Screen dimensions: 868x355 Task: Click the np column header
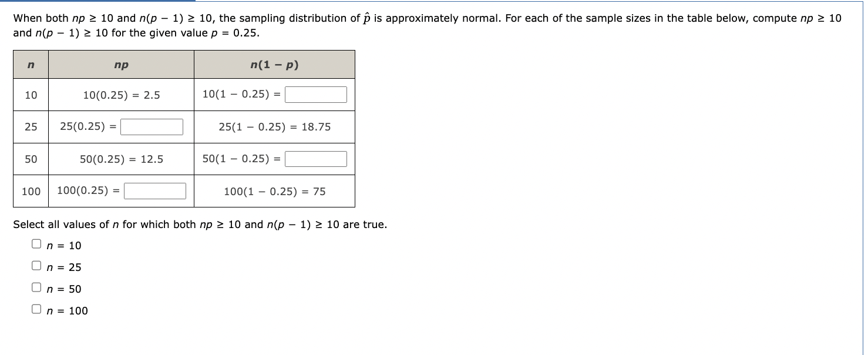click(121, 65)
